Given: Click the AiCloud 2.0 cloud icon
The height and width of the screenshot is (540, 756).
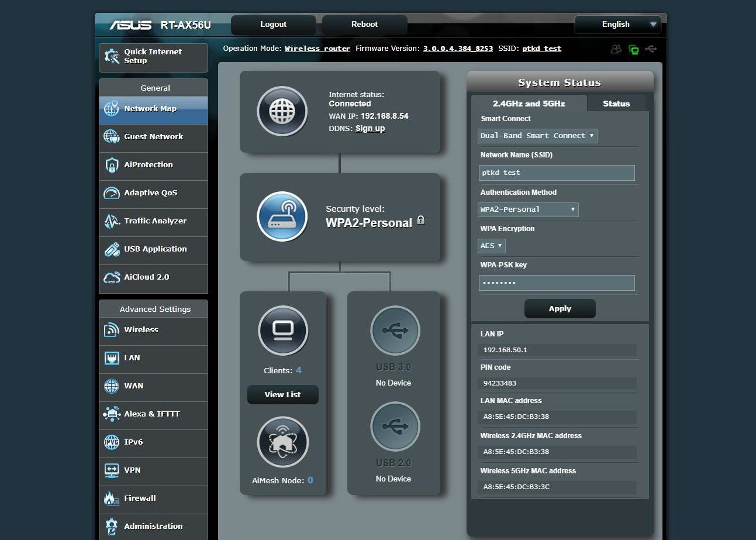Looking at the screenshot, I should [x=112, y=277].
